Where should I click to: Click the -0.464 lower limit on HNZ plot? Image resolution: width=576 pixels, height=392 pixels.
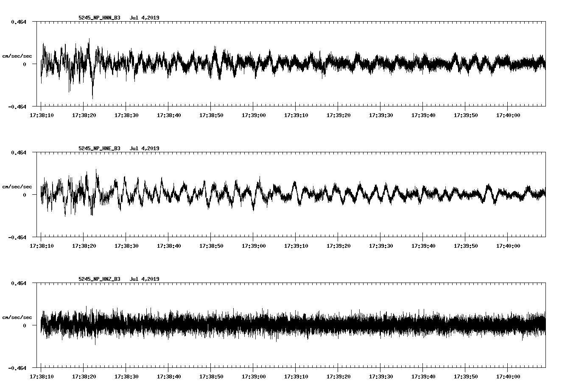17,368
